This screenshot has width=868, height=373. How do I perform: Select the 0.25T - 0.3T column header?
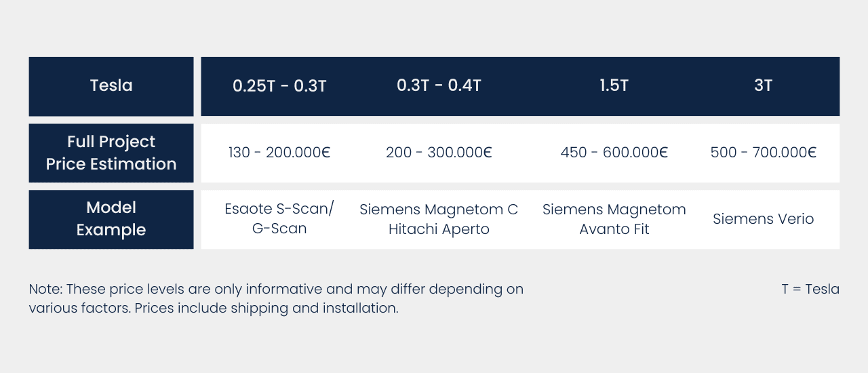pyautogui.click(x=279, y=86)
